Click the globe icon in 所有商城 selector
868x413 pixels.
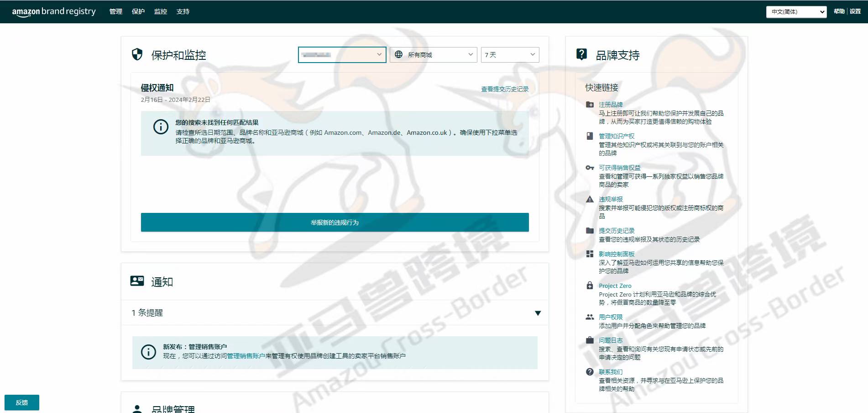click(398, 54)
